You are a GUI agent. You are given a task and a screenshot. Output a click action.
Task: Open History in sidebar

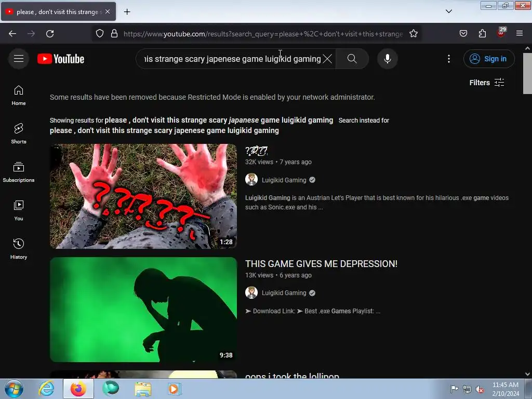pyautogui.click(x=19, y=249)
